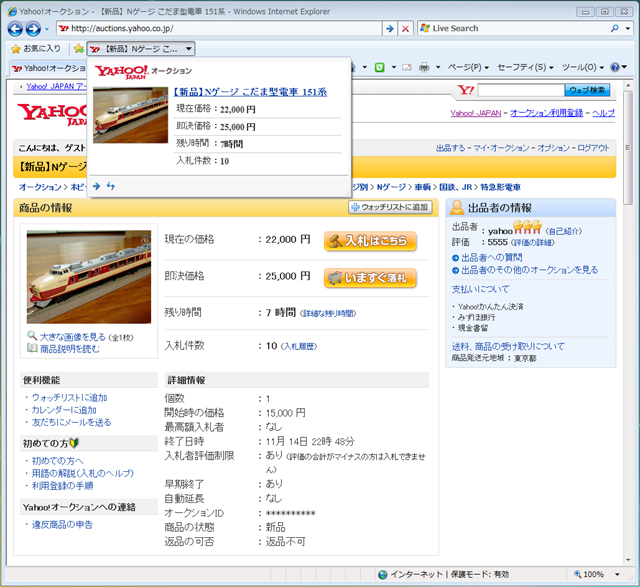Open the help icon dropdown arrow
The image size is (640, 587).
pyautogui.click(x=624, y=67)
